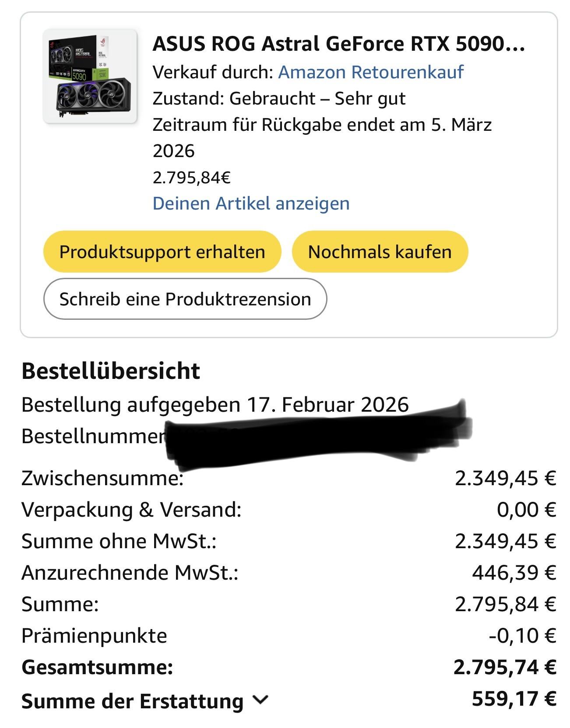Tap the Prämienpunkte row
The height and width of the screenshot is (728, 570).
[x=289, y=636]
